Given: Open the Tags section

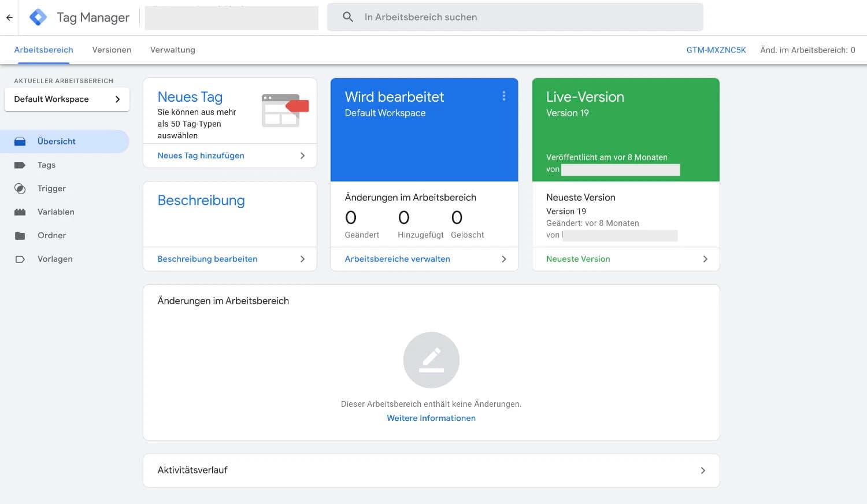Looking at the screenshot, I should [x=47, y=165].
